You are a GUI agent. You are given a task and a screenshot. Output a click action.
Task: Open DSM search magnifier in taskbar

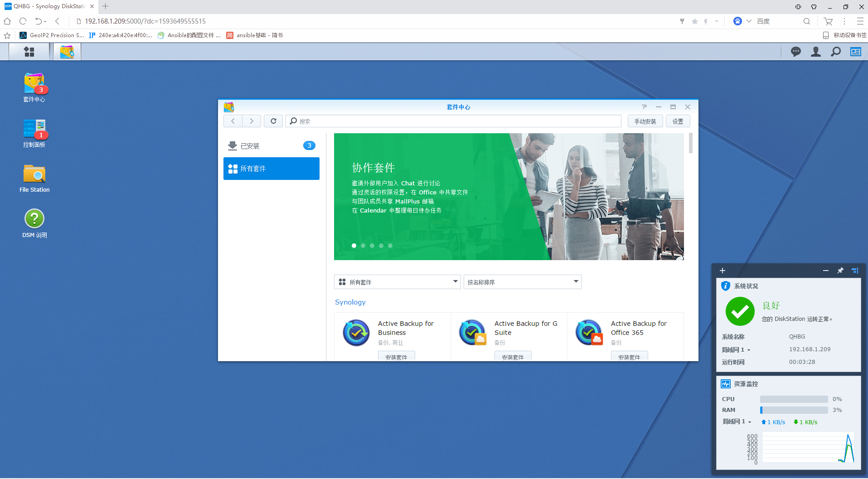[x=835, y=52]
